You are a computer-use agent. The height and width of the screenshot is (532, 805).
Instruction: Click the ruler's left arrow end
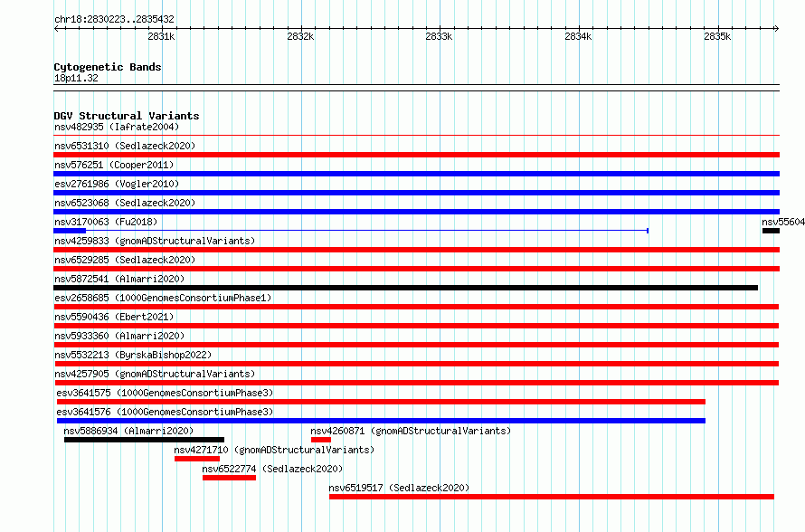[x=56, y=28]
